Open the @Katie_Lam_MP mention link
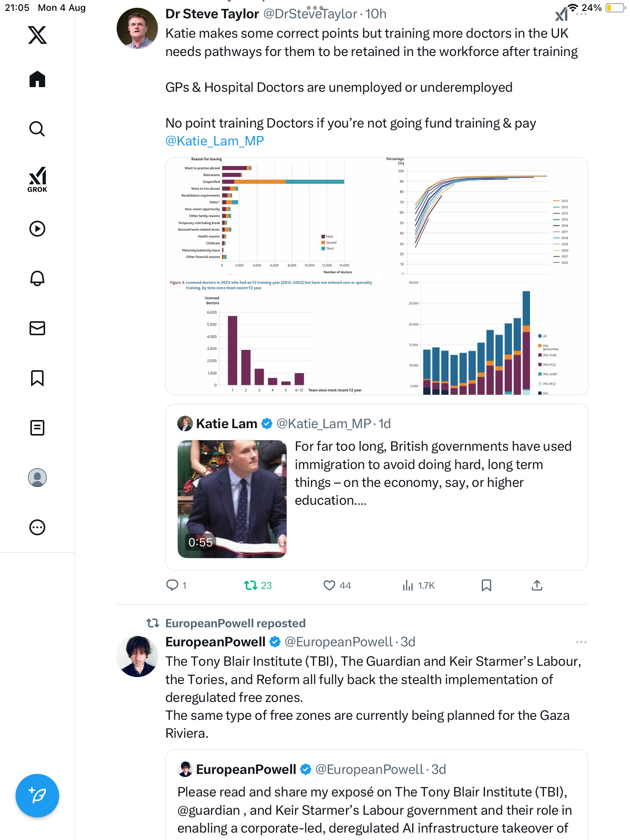The width and height of the screenshot is (630, 840). [215, 141]
